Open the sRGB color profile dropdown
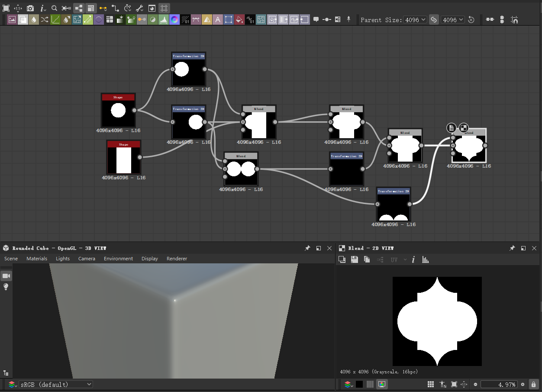 (x=56, y=384)
